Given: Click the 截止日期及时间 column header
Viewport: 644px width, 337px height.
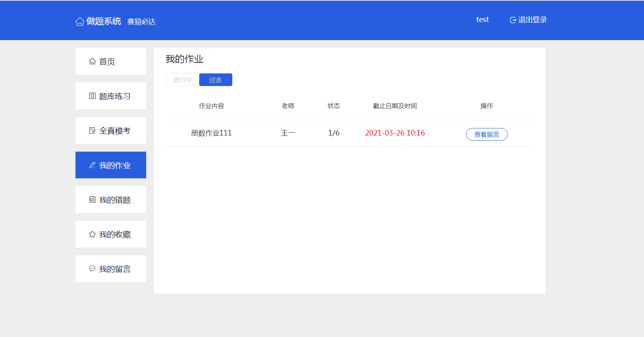Looking at the screenshot, I should point(394,106).
